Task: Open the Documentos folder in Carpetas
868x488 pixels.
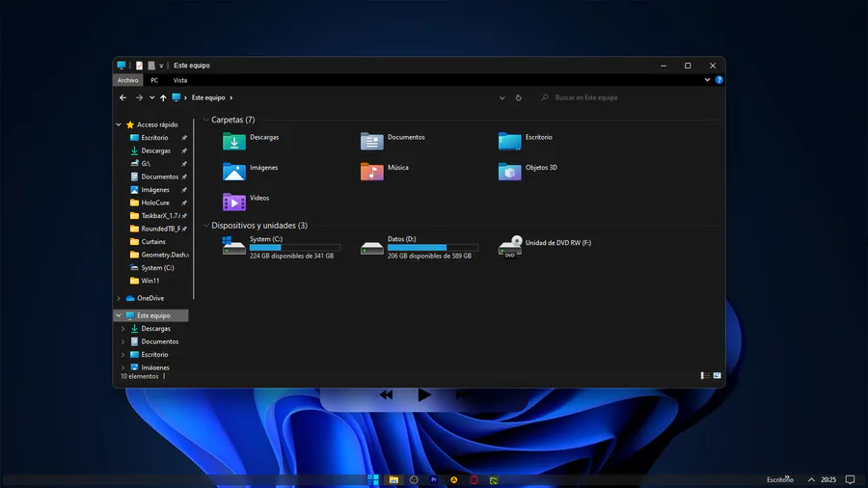Action: (393, 141)
